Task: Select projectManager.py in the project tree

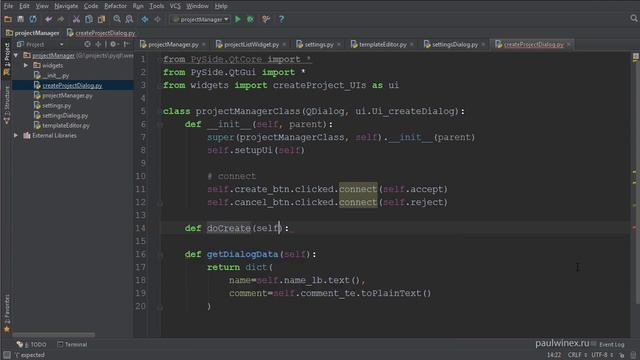Action: 67,96
